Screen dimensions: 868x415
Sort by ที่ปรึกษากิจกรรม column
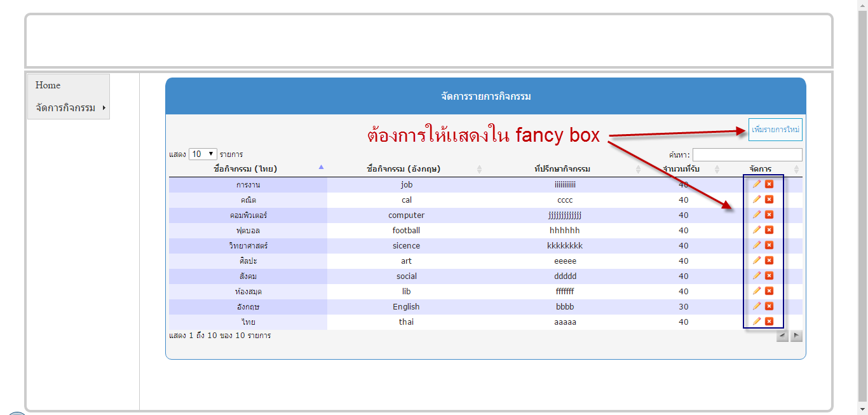pos(564,169)
